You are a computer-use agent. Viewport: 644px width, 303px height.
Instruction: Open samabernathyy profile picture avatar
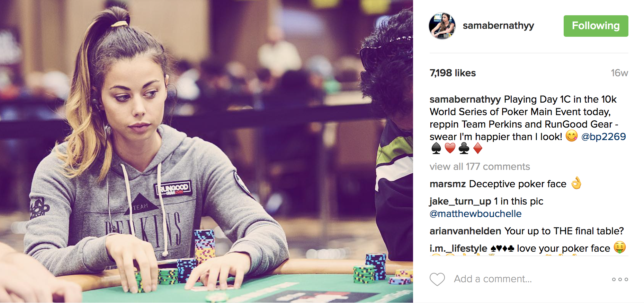click(442, 26)
